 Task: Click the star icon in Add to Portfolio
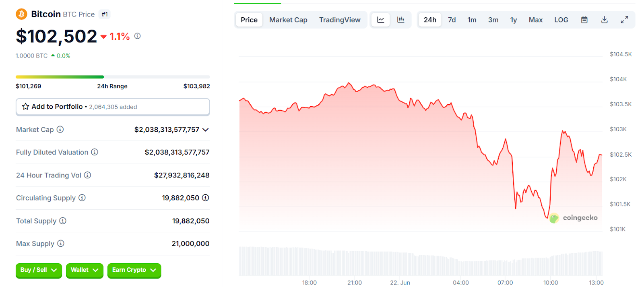(25, 106)
